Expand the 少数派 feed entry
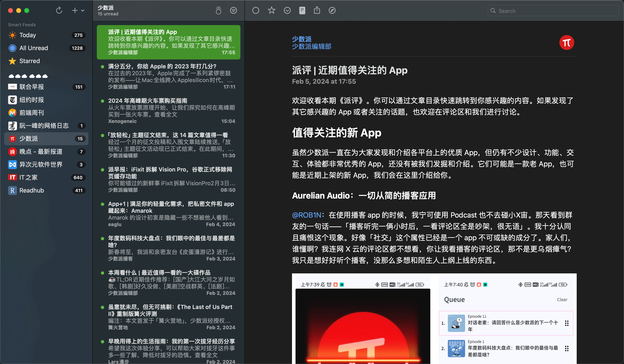624x364 pixels. click(46, 139)
